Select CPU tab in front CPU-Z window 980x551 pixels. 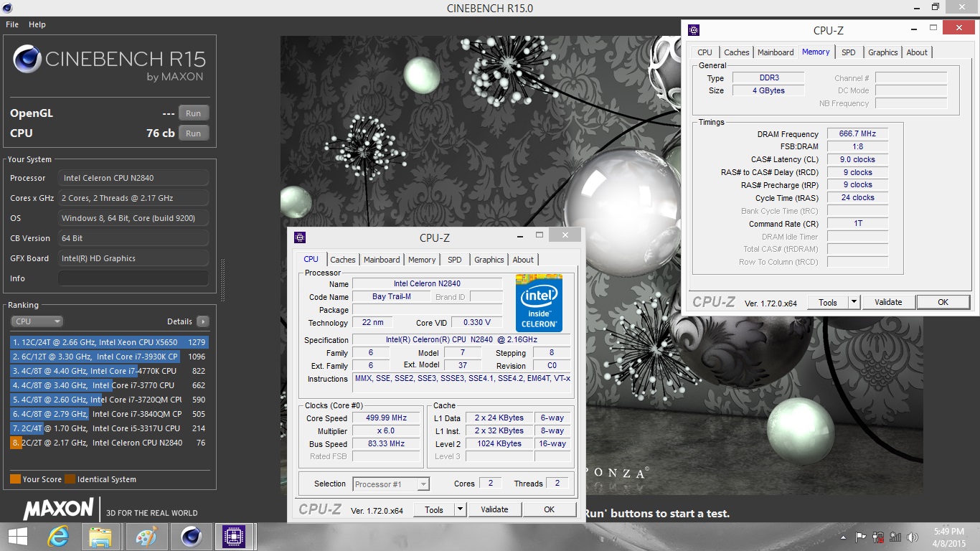pos(311,259)
